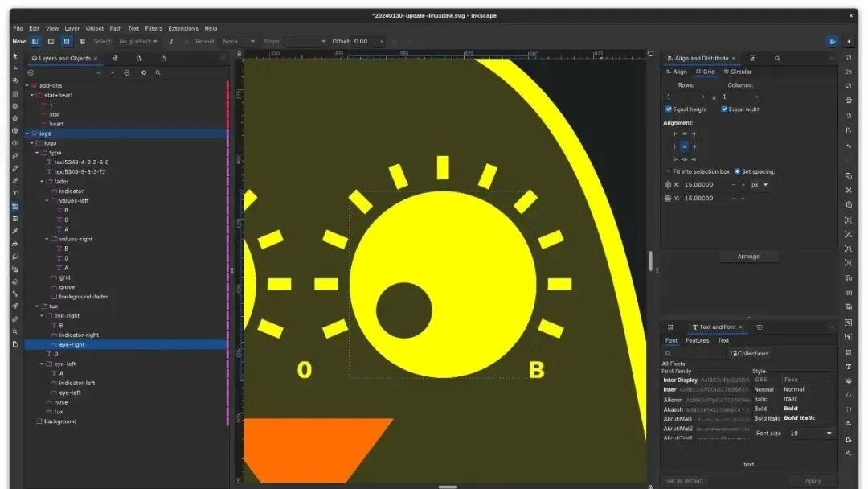Open the Filters menu
The height and width of the screenshot is (489, 868).
pos(153,28)
